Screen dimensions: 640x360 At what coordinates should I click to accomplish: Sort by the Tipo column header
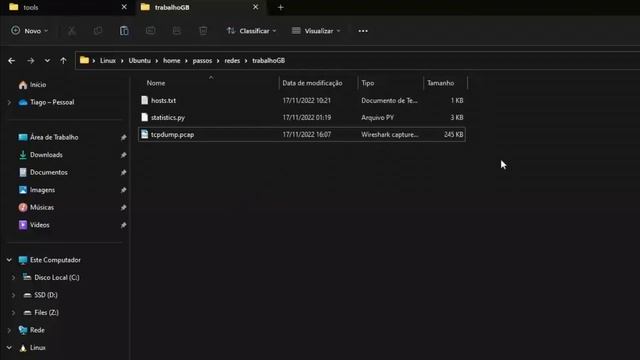click(x=367, y=83)
